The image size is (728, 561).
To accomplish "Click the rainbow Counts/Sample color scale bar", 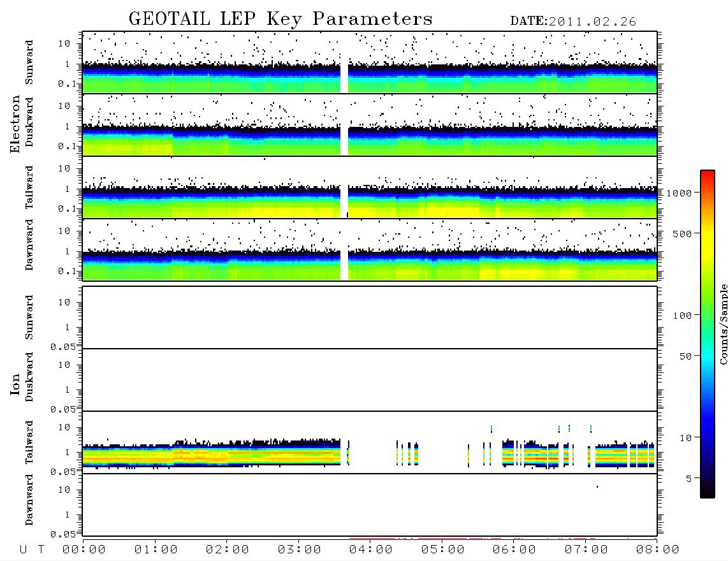I will coord(708,334).
